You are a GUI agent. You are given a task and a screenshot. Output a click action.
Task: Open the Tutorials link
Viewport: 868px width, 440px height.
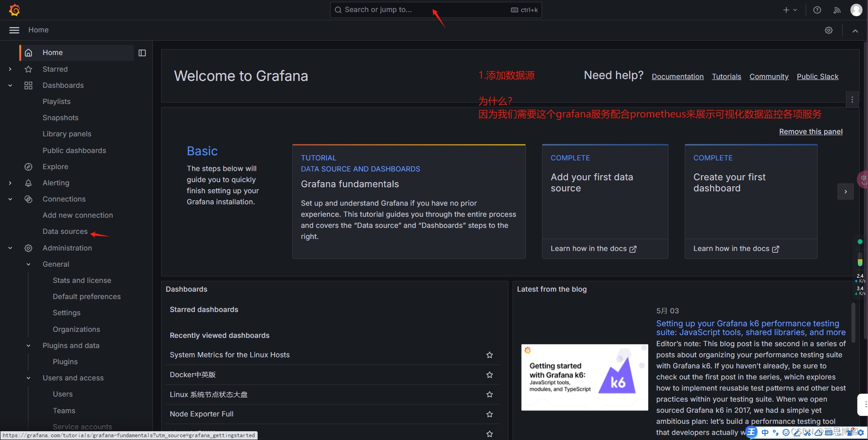tap(726, 77)
